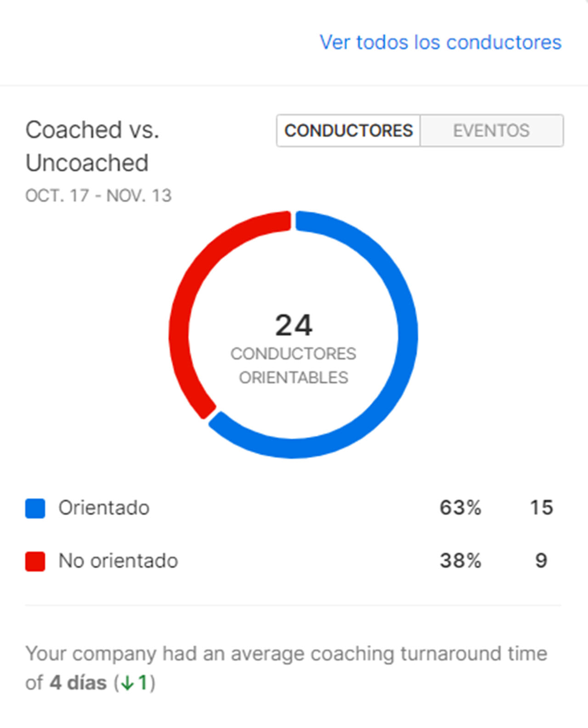Click the 38% No orientado percentage
This screenshot has width=588, height=728.
tap(460, 560)
